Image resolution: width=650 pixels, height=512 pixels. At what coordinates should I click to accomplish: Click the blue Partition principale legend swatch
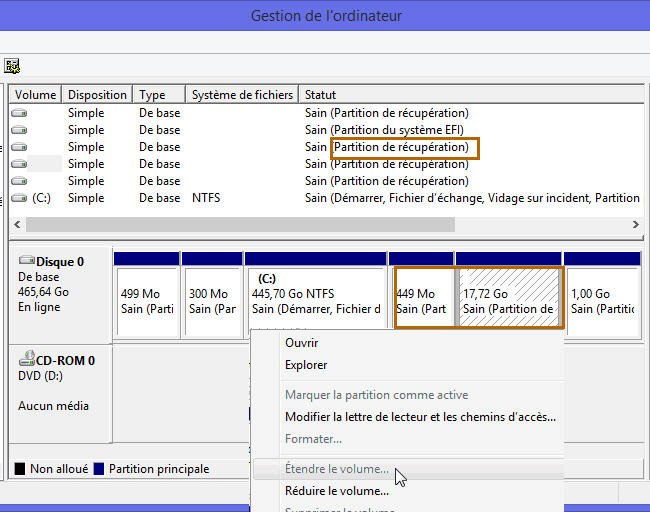tap(99, 469)
